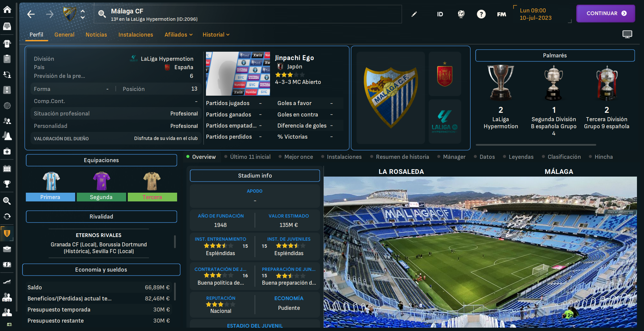
Task: Select the Último 11 inicial view
Action: coord(247,157)
